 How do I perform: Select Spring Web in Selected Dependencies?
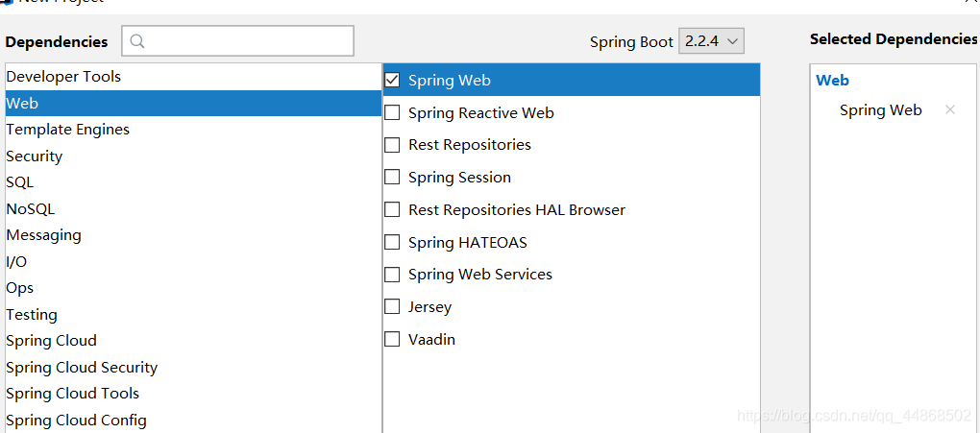[x=880, y=110]
